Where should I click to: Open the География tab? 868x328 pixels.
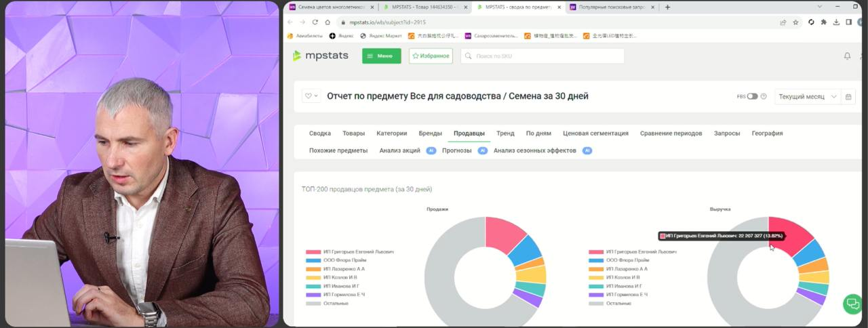coord(767,134)
